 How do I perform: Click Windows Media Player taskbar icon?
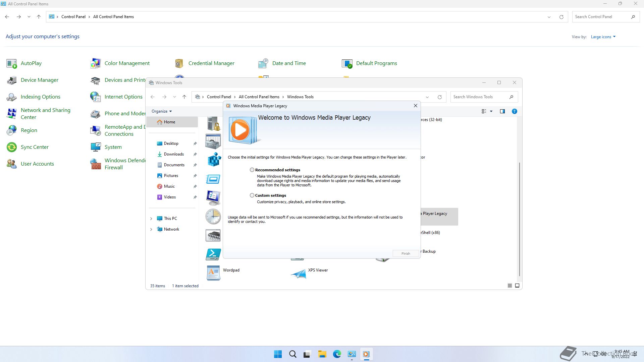click(366, 354)
